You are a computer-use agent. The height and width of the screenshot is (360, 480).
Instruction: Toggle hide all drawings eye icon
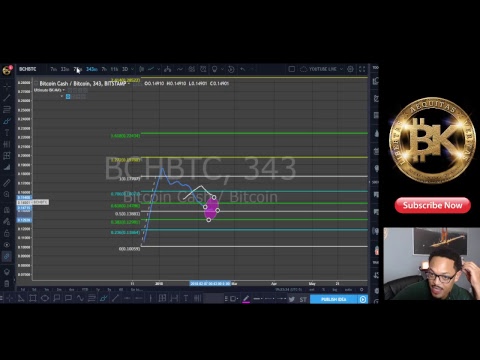tap(7, 245)
